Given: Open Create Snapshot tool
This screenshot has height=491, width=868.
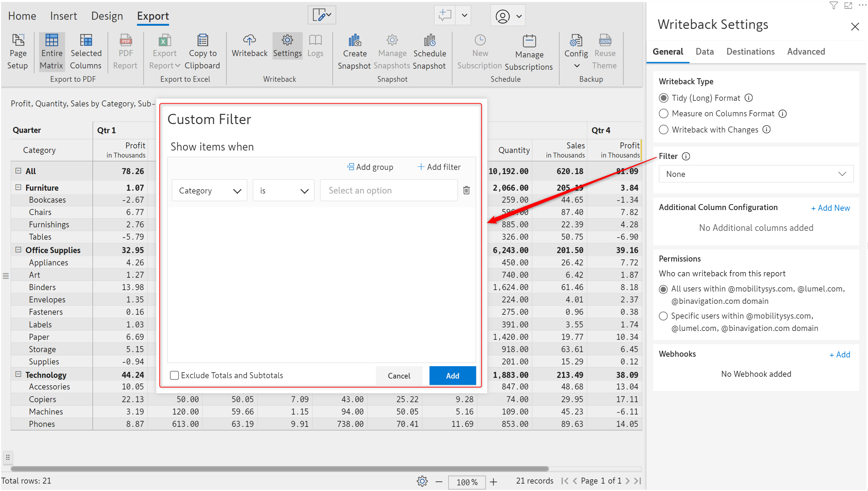Looking at the screenshot, I should (x=354, y=41).
